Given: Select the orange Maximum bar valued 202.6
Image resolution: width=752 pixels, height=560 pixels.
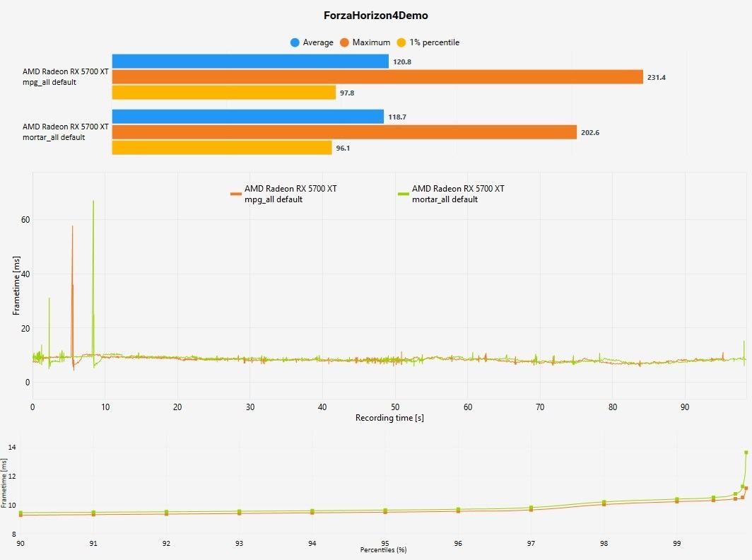Looking at the screenshot, I should pyautogui.click(x=344, y=132).
